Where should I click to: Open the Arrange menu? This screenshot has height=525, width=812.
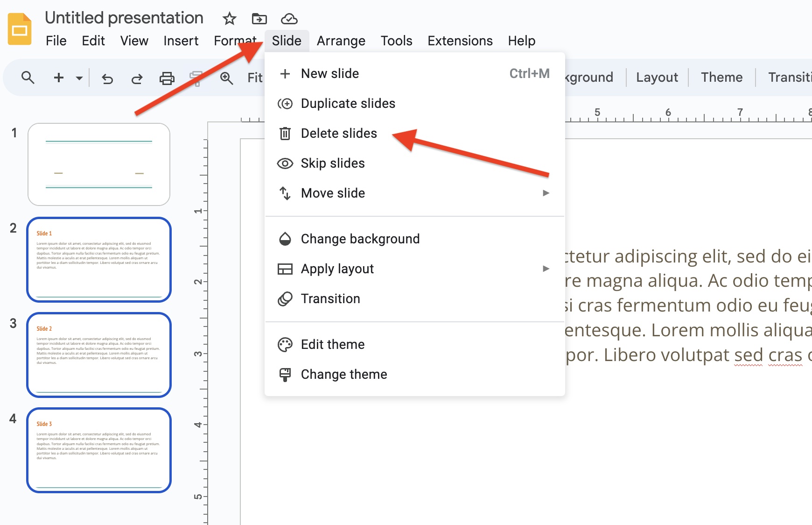pyautogui.click(x=341, y=41)
